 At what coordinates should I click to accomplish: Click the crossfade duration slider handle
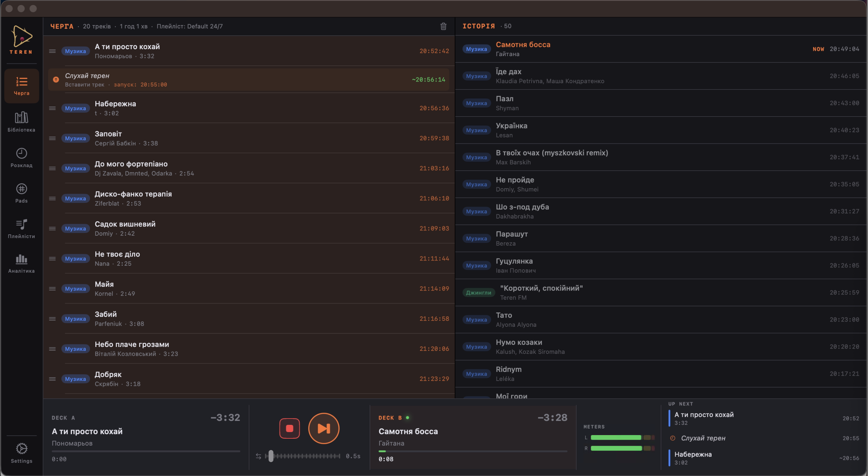coord(271,456)
